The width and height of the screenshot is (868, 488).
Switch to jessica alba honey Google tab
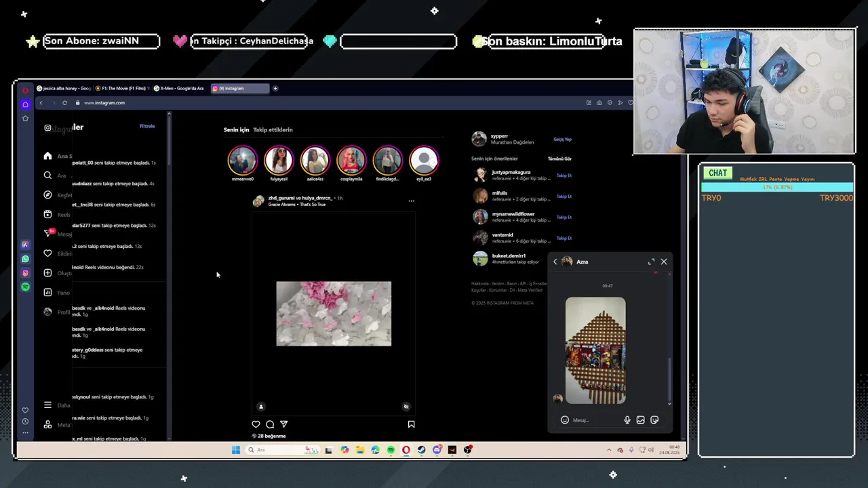64,88
